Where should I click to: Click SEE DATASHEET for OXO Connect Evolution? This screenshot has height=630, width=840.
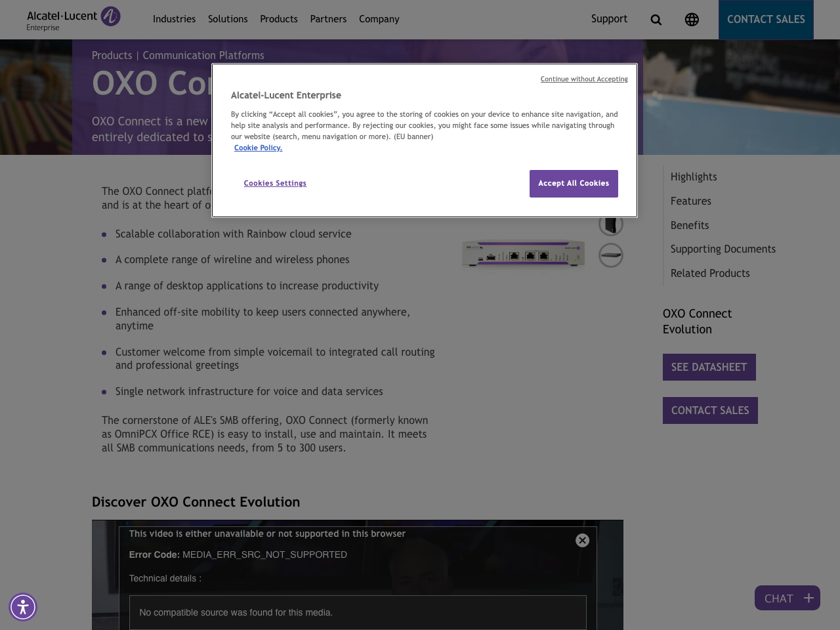pos(709,366)
